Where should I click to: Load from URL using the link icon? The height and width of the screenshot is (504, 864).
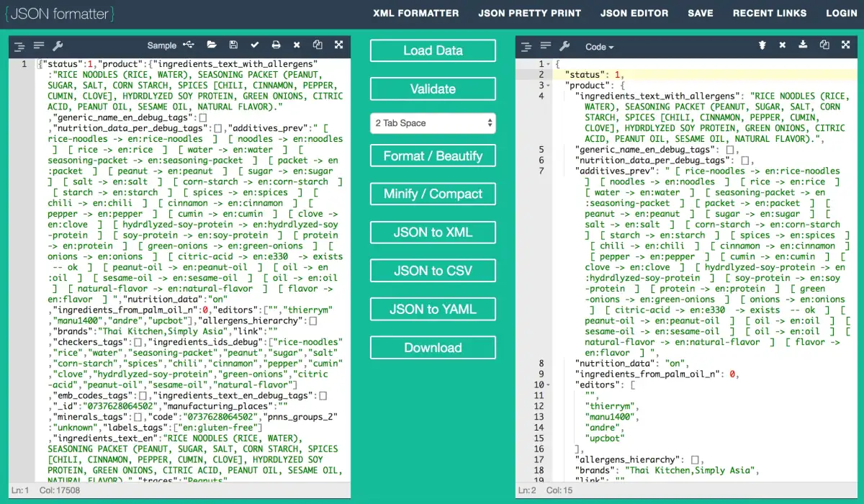click(189, 45)
